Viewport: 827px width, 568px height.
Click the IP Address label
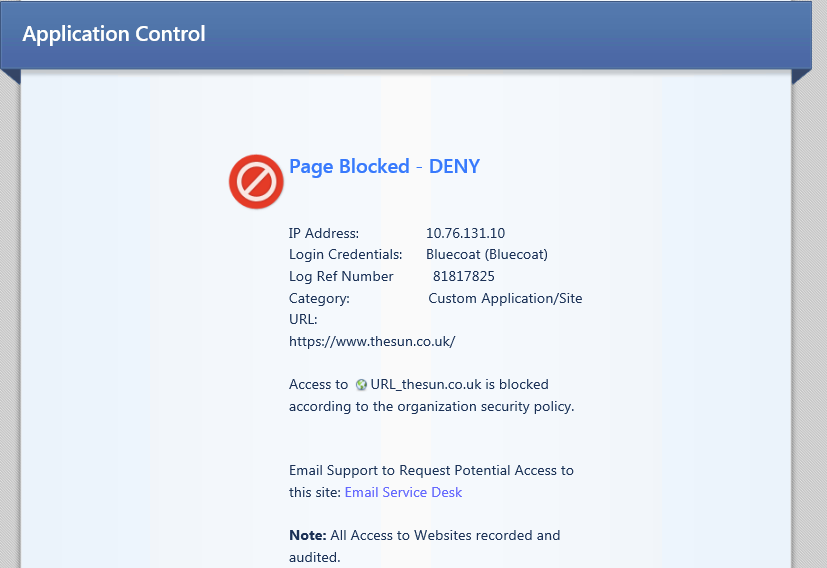click(324, 233)
